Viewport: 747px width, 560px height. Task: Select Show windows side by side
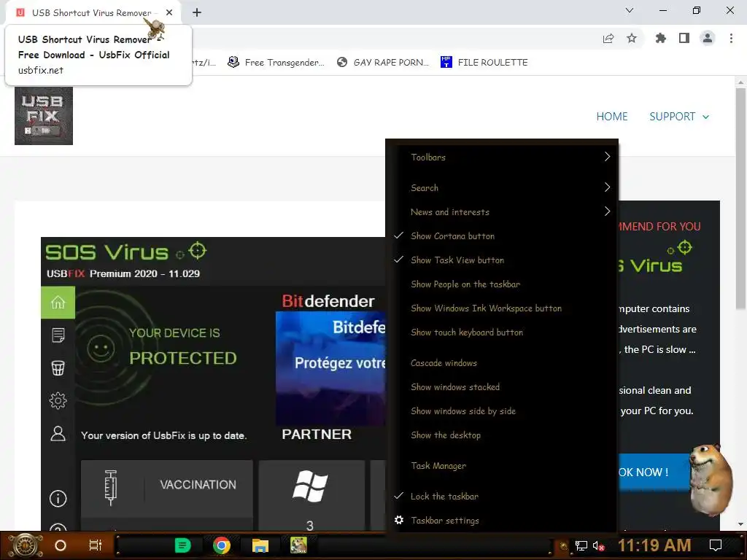click(x=502, y=411)
